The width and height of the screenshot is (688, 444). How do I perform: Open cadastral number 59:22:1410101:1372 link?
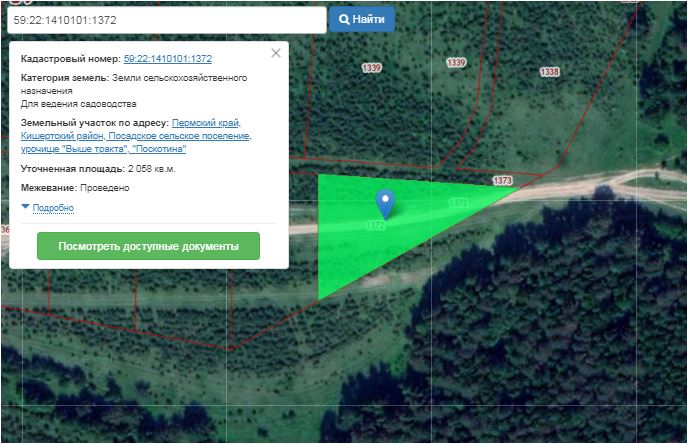(x=168, y=58)
